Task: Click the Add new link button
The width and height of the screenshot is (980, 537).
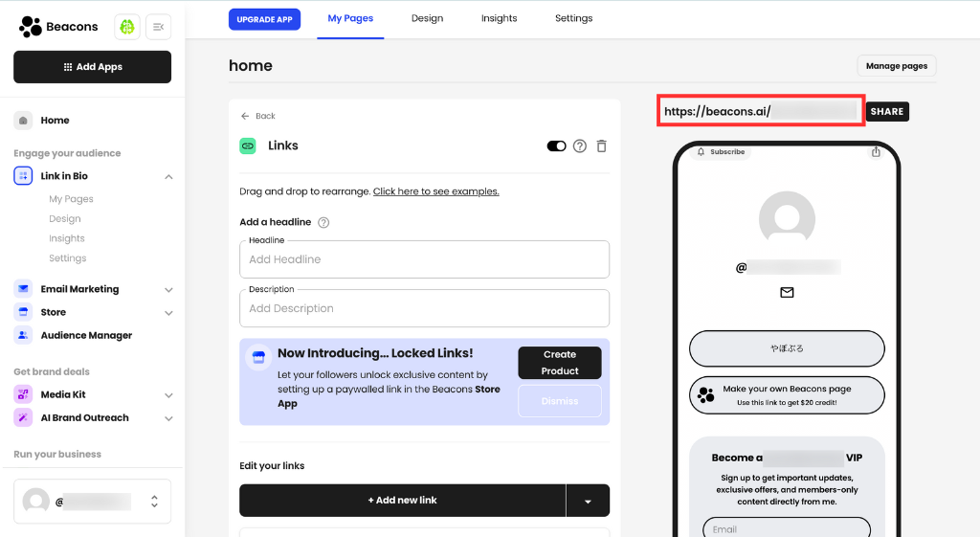Action: [403, 501]
